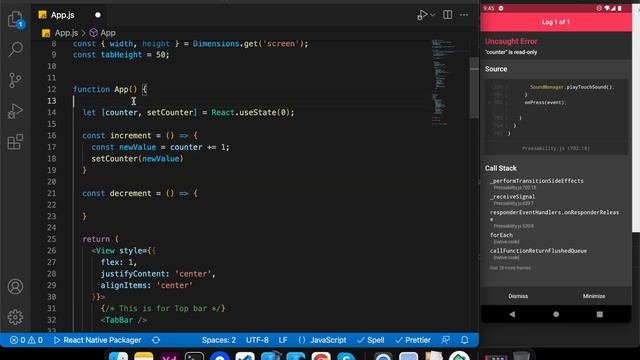Click React Native Packager status item
The height and width of the screenshot is (360, 640).
click(98, 340)
